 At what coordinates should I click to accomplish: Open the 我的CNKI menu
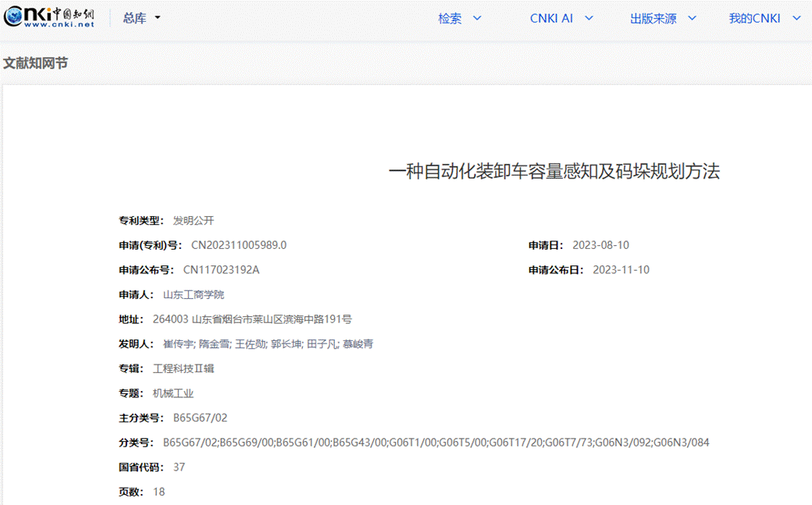(764, 19)
